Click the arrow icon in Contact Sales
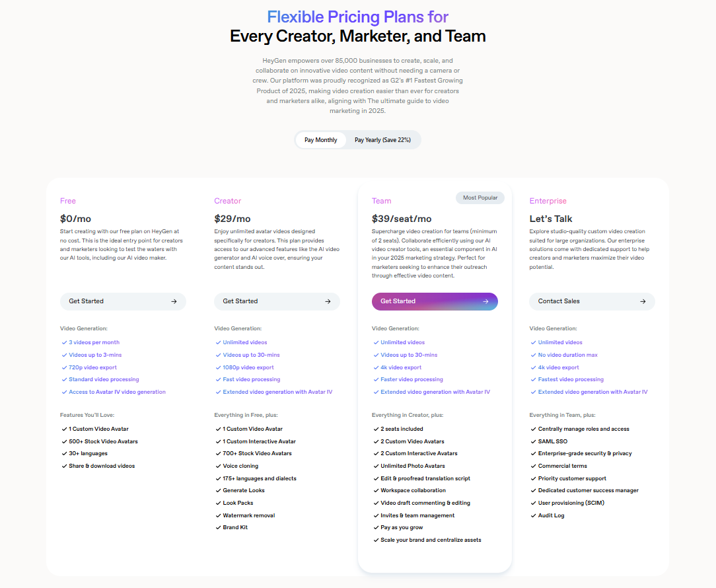Viewport: 716px width, 588px height. (x=643, y=301)
